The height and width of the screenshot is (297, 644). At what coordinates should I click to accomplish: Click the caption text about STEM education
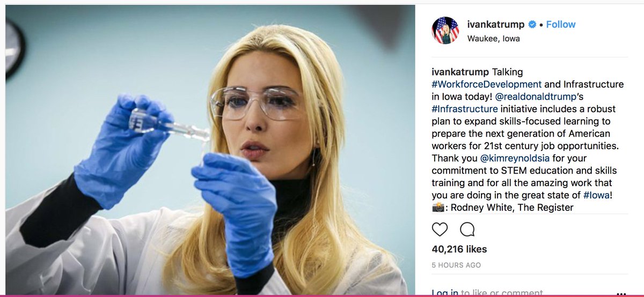(525, 170)
